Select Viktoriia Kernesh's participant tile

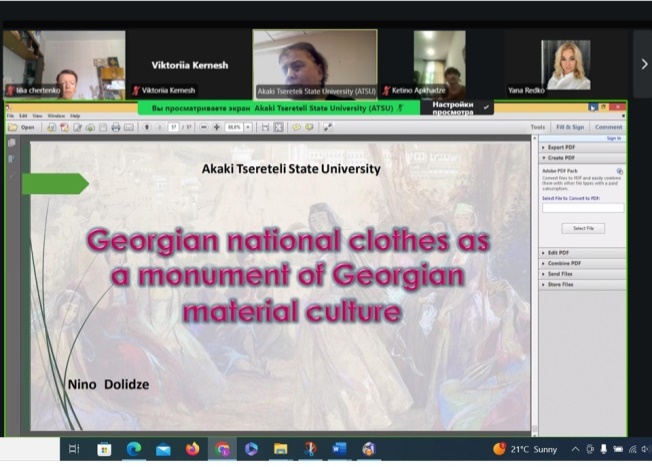[x=190, y=64]
